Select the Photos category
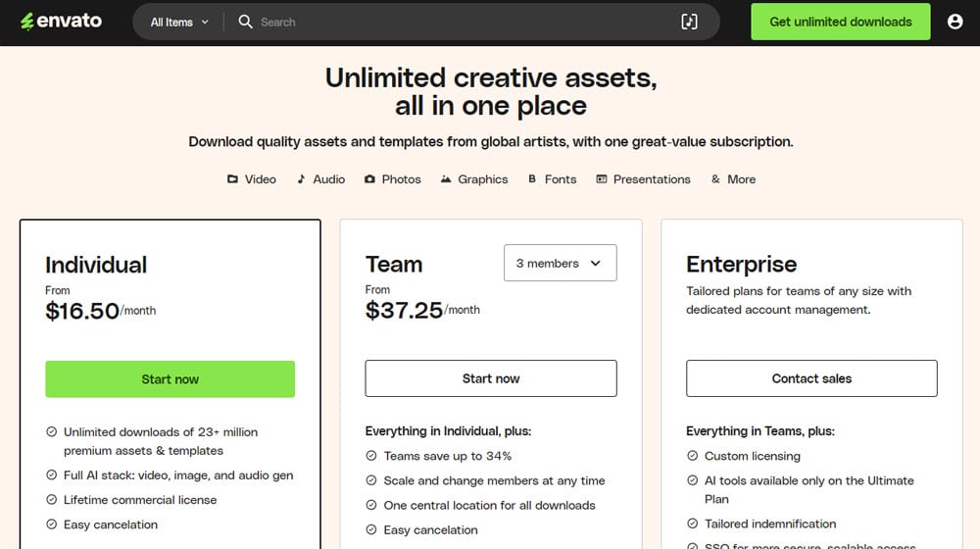The width and height of the screenshot is (980, 549). click(x=393, y=178)
